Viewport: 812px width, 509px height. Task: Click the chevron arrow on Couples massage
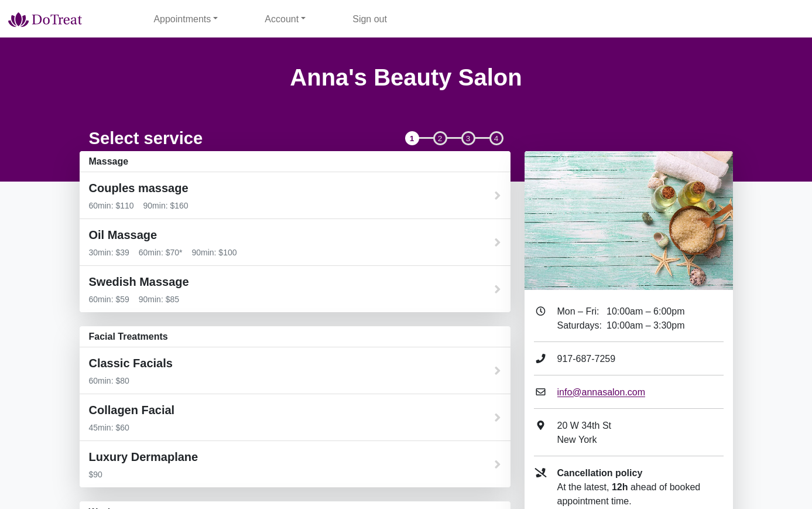497,196
